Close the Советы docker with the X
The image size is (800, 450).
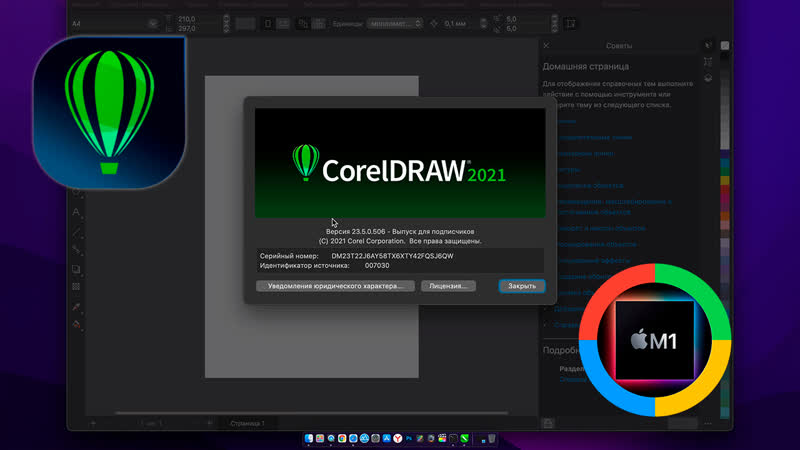tap(546, 45)
